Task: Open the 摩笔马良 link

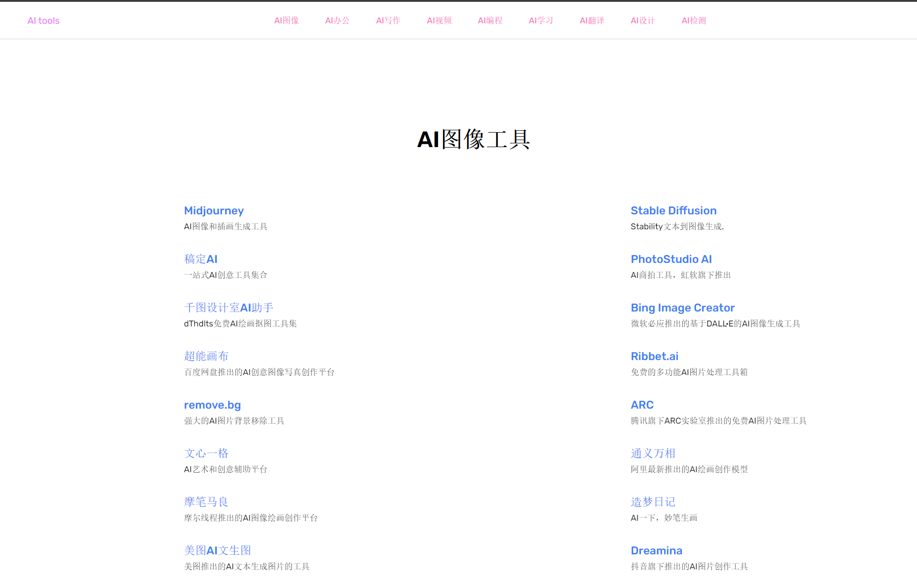Action: coord(206,502)
